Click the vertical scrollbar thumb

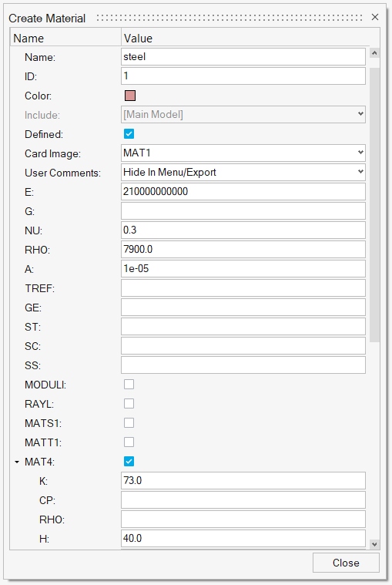tap(374, 205)
